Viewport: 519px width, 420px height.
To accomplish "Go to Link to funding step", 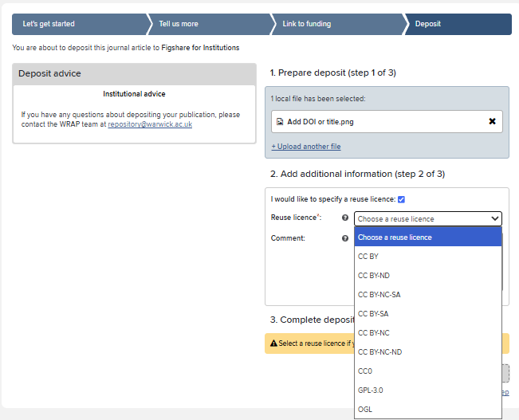I will click(338, 24).
